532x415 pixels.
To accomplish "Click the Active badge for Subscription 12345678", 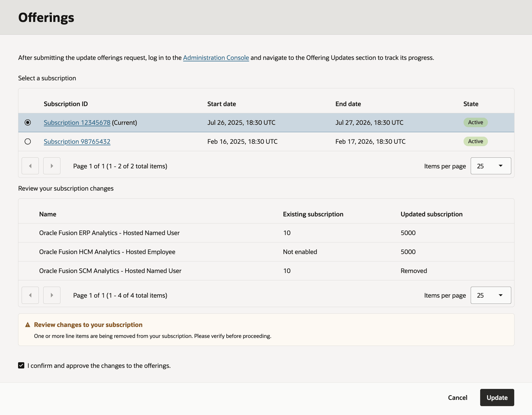I will coord(475,122).
